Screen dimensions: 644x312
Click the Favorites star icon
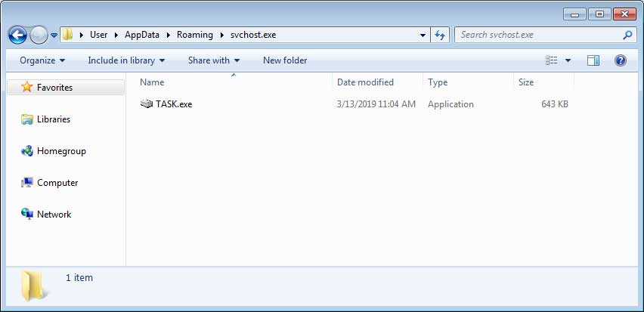coord(27,87)
